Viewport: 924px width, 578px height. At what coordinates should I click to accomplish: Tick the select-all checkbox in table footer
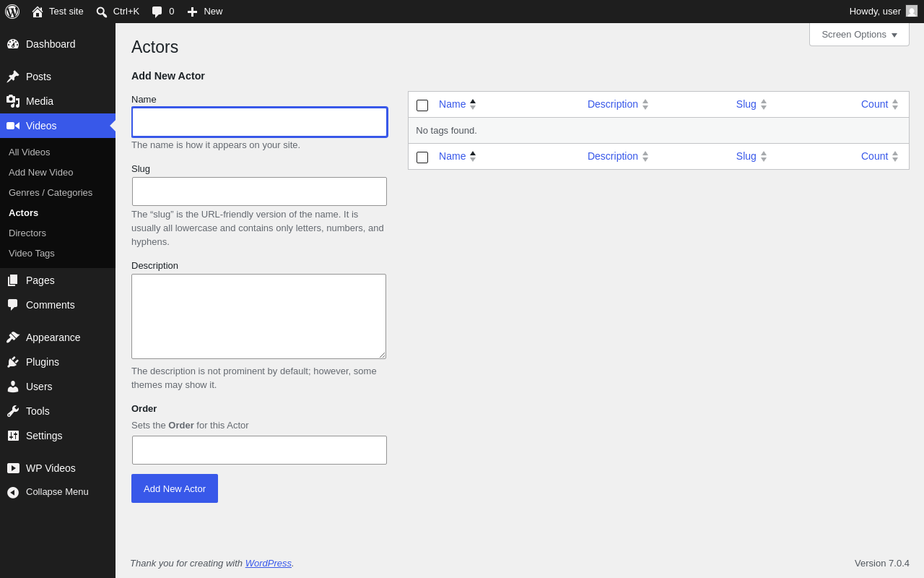(422, 158)
